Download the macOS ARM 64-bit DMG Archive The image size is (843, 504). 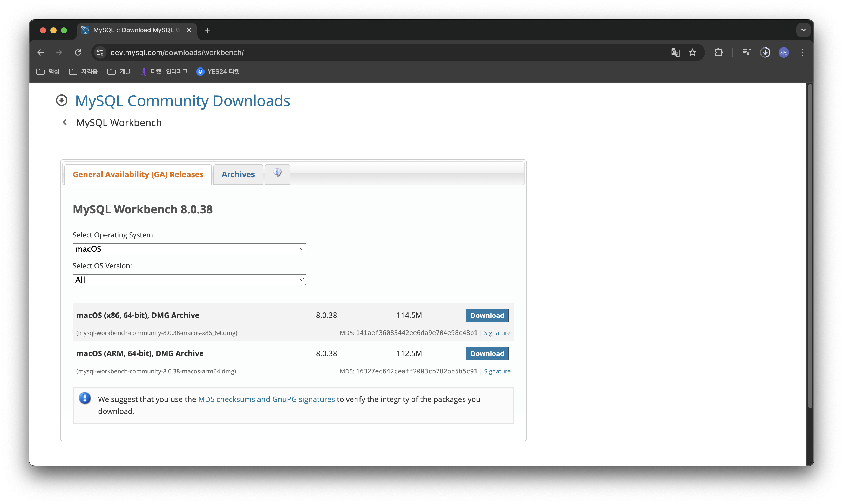(487, 353)
